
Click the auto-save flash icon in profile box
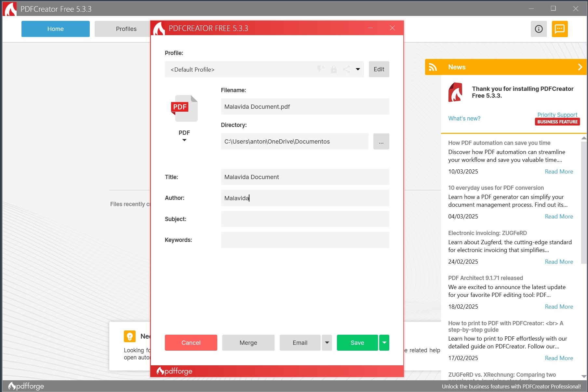[321, 69]
